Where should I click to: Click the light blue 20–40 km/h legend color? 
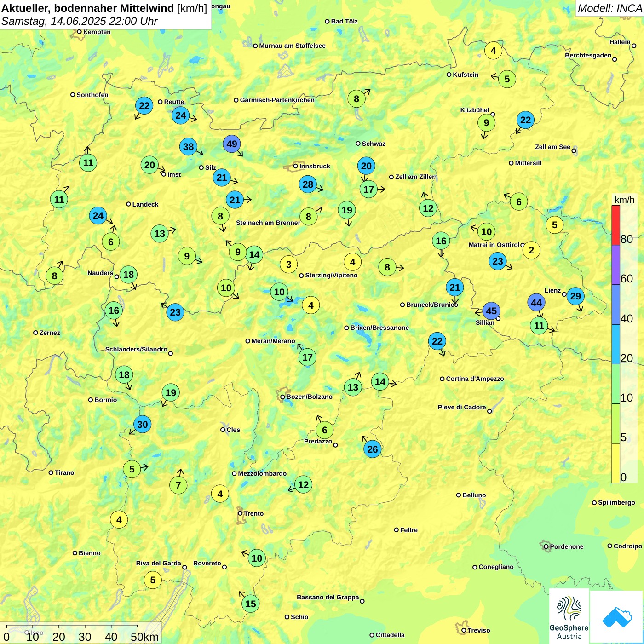[x=615, y=345]
